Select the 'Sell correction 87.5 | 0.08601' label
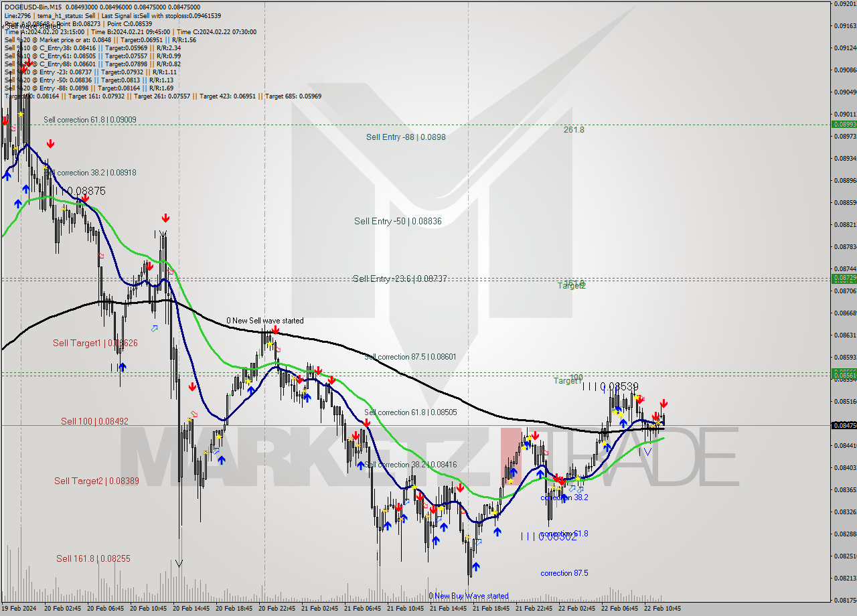 click(410, 357)
